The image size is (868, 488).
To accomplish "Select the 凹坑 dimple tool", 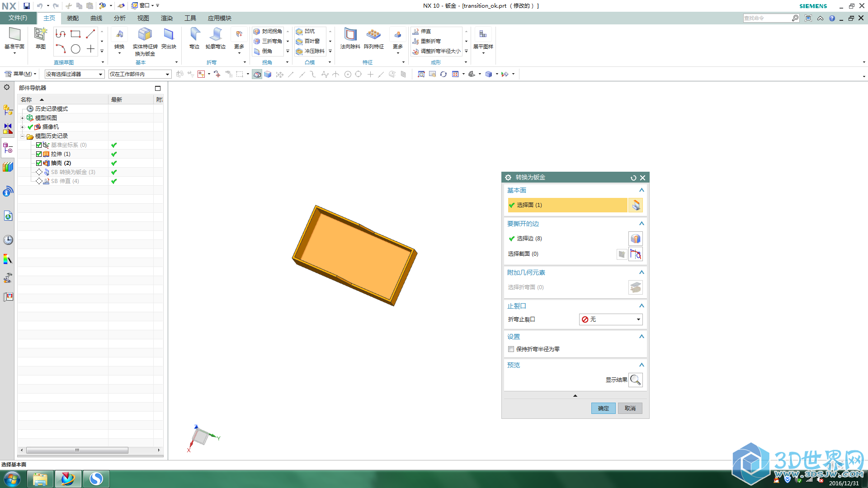I will (306, 31).
